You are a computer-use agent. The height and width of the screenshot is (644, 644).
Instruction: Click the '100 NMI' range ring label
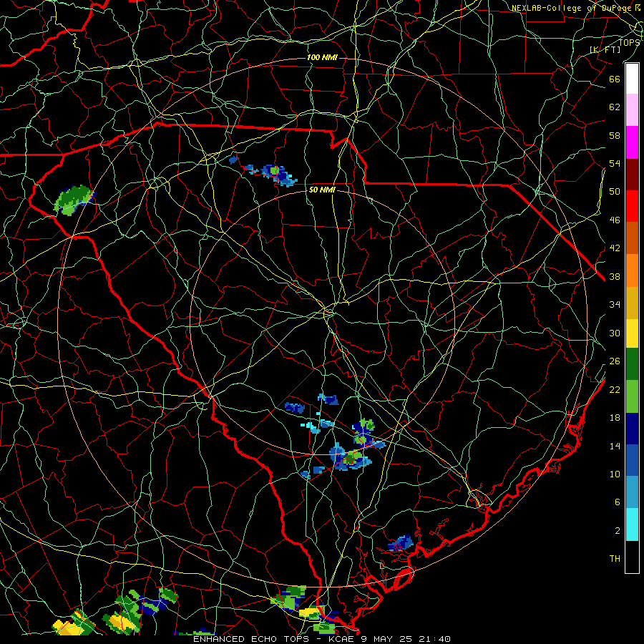322,57
